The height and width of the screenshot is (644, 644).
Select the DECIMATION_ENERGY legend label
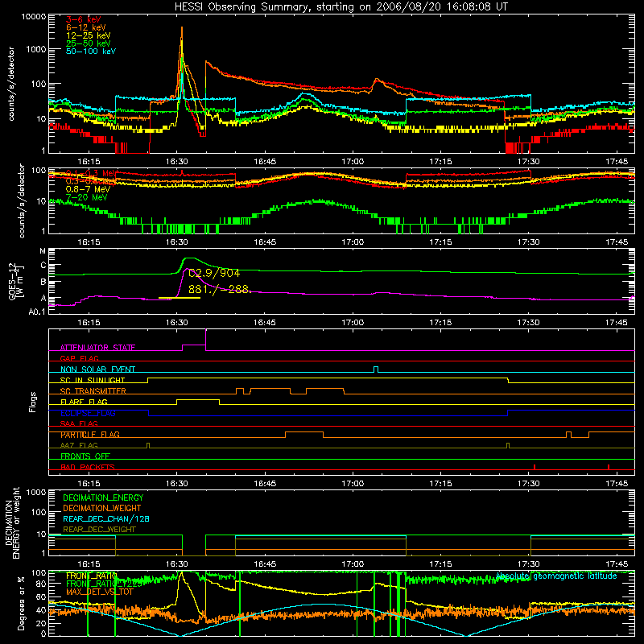tap(103, 497)
